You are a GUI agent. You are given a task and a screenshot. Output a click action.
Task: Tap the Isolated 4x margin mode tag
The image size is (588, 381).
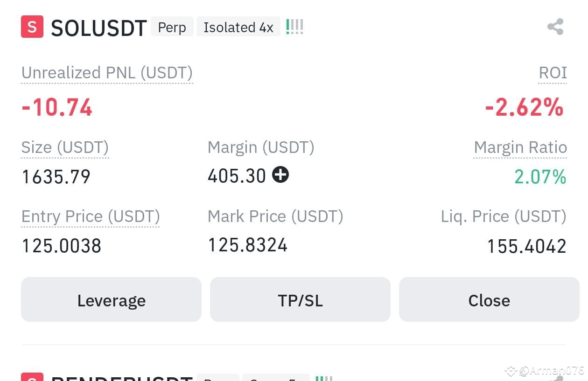[238, 27]
